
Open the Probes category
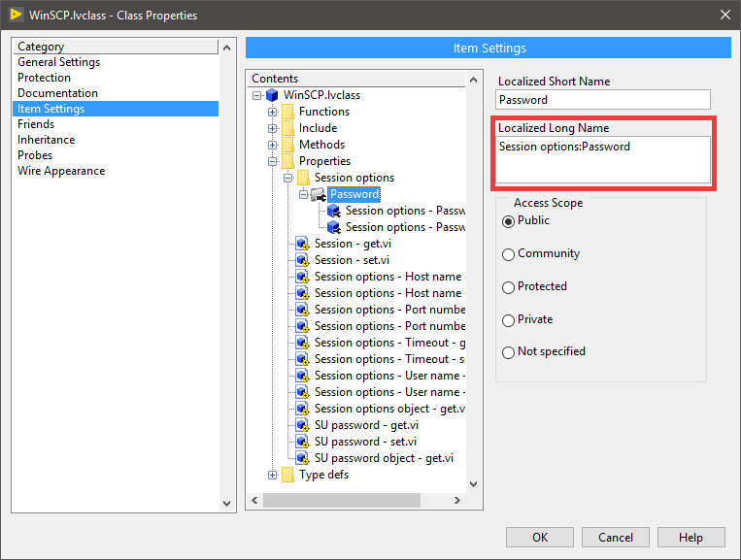35,155
